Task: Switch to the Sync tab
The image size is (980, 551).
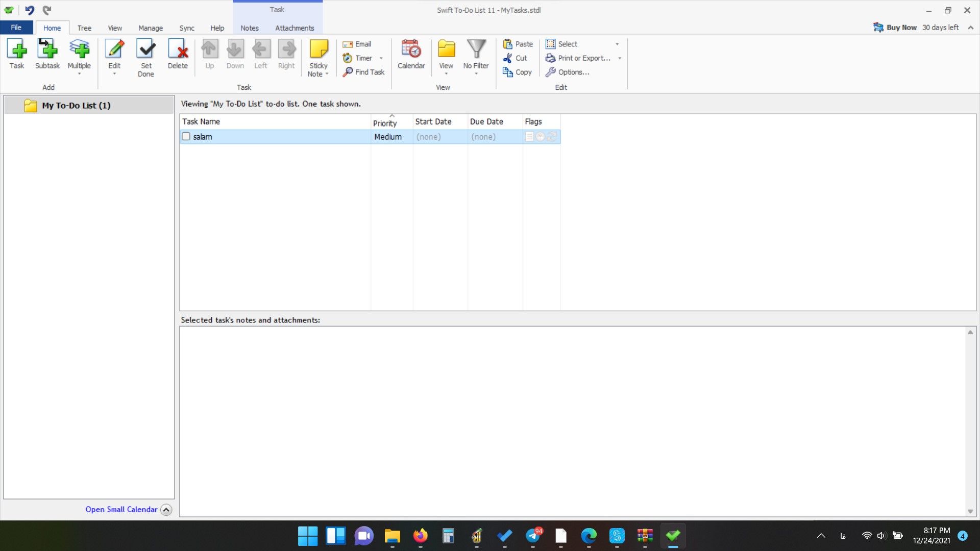Action: click(x=187, y=28)
